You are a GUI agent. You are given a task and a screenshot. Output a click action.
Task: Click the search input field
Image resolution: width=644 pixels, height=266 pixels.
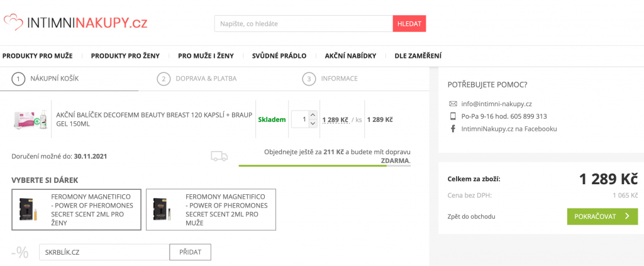pos(303,23)
